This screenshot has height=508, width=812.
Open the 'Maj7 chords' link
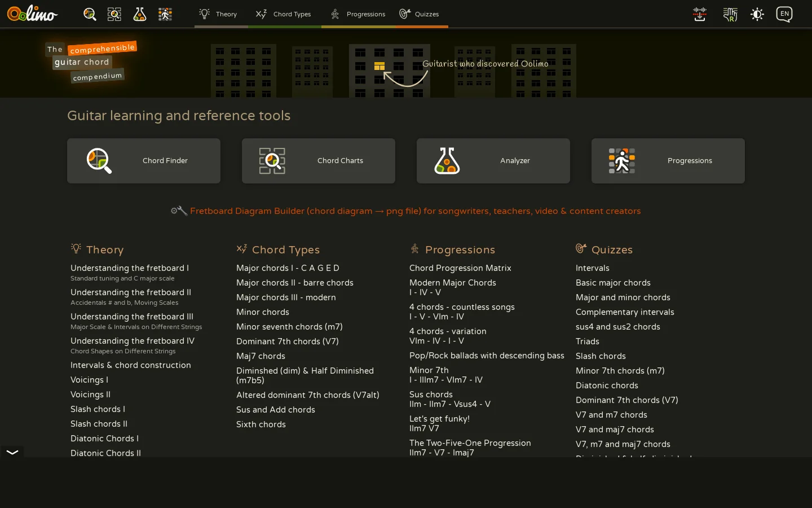pyautogui.click(x=261, y=356)
